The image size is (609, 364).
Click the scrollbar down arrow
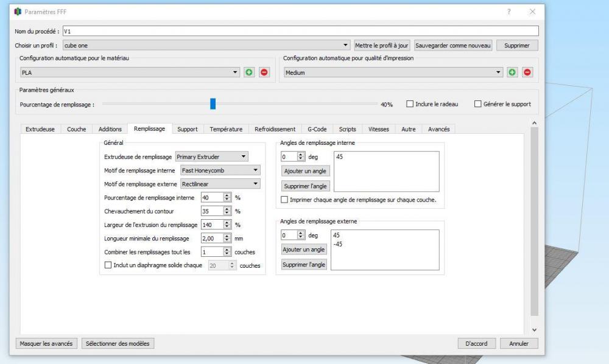[535, 329]
